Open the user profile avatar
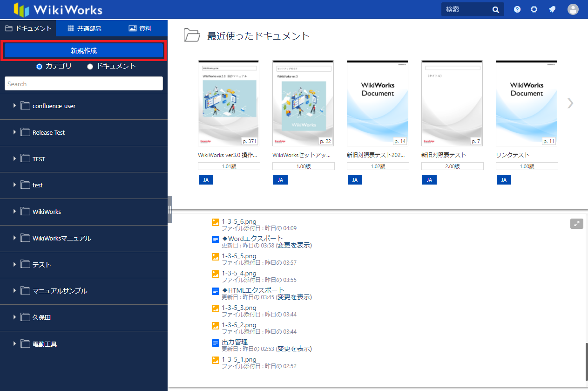Viewport: 588px width, 391px height. pos(573,9)
